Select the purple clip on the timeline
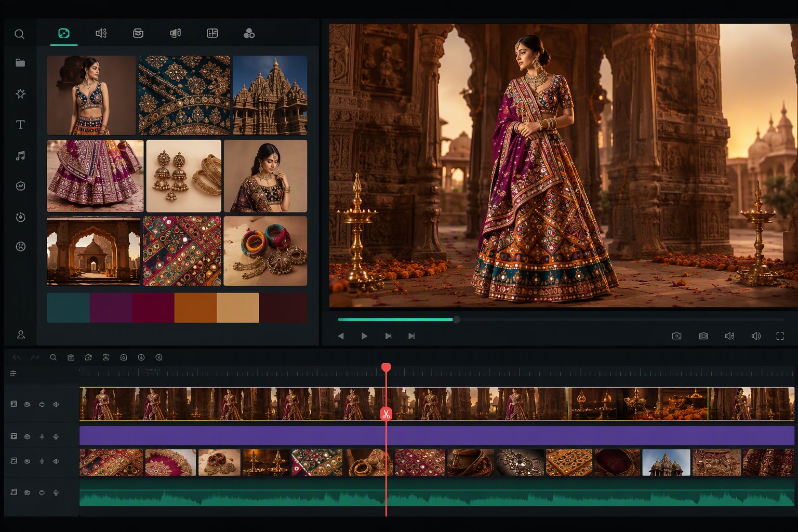Screen dimensions: 798x532 point(437,435)
